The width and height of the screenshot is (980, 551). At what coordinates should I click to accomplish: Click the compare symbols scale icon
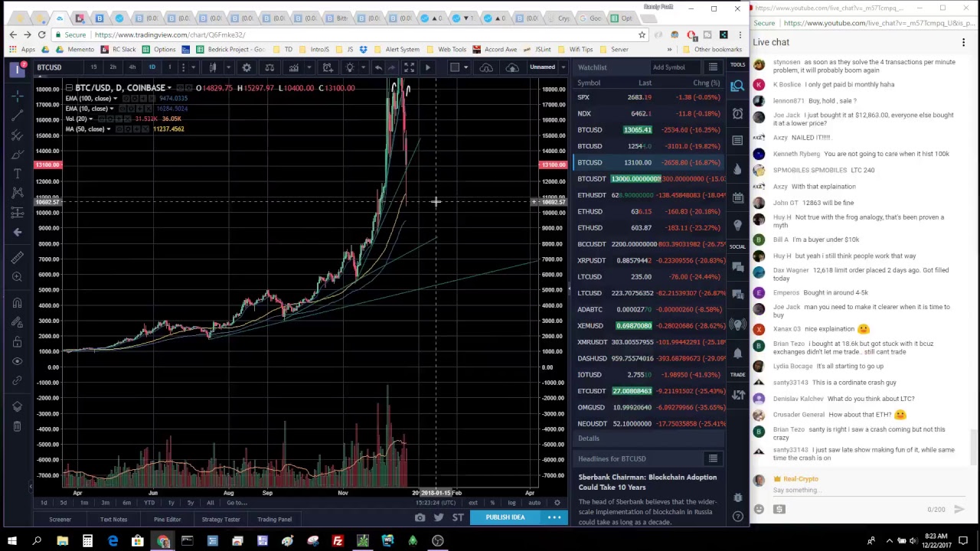pos(269,67)
